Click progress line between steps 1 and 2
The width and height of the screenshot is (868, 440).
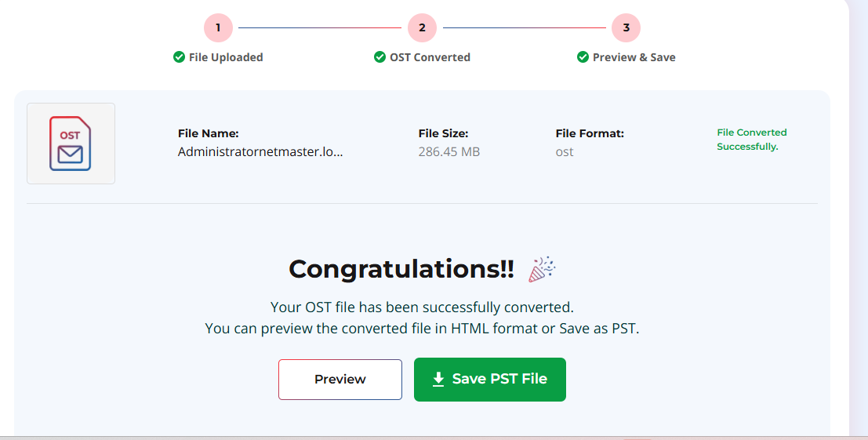320,28
